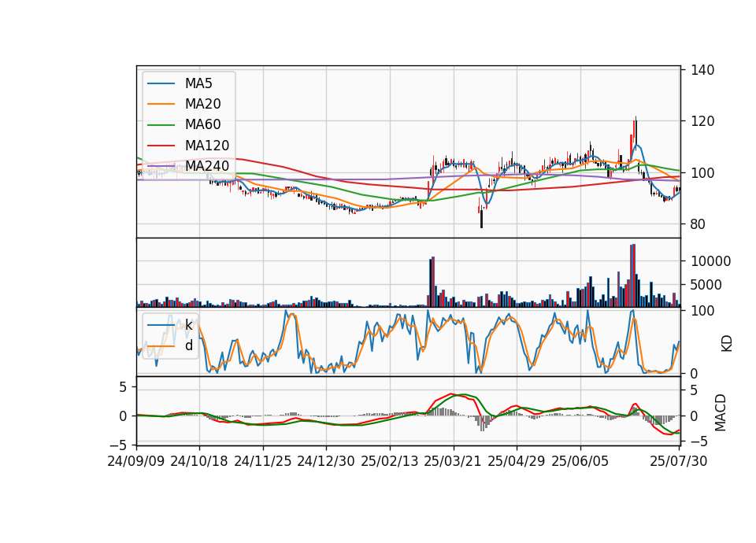The width and height of the screenshot is (756, 543).
Task: Click the orange MA20 legend line sample
Action: pos(161,104)
